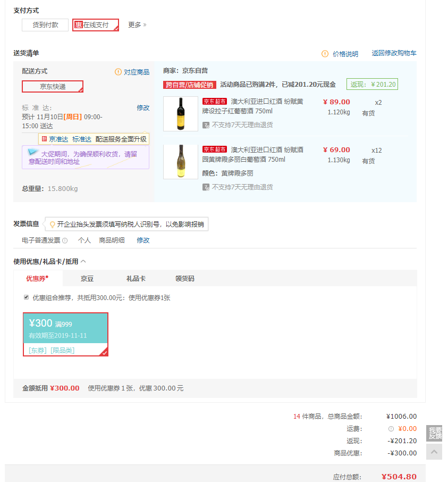Click back-to-top arrow button
This screenshot has height=482, width=448.
(434, 452)
